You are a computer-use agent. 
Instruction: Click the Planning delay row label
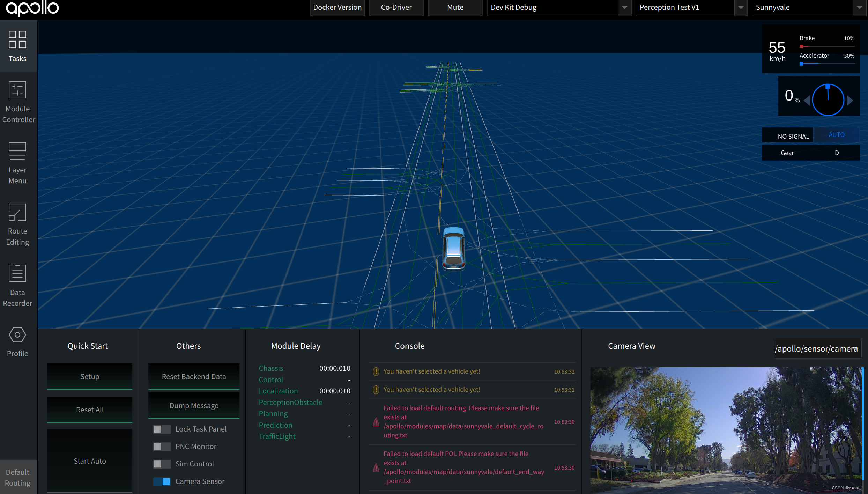[273, 414]
